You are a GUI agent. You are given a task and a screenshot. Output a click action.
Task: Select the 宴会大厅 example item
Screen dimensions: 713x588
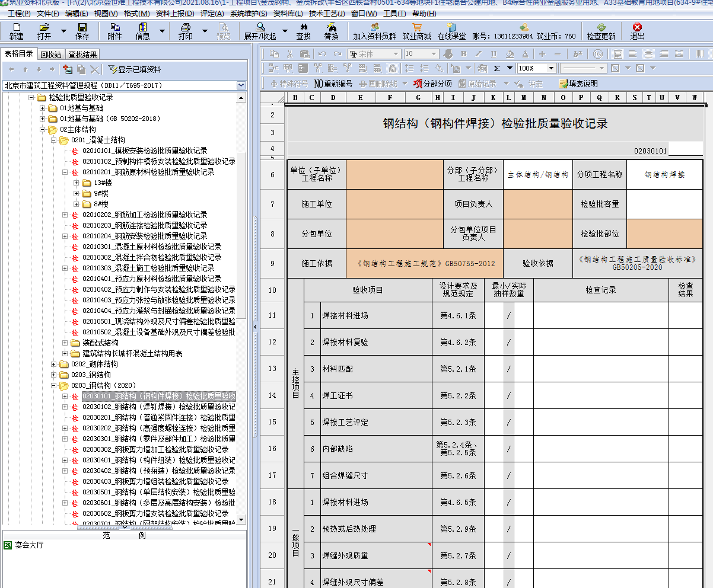[30, 545]
